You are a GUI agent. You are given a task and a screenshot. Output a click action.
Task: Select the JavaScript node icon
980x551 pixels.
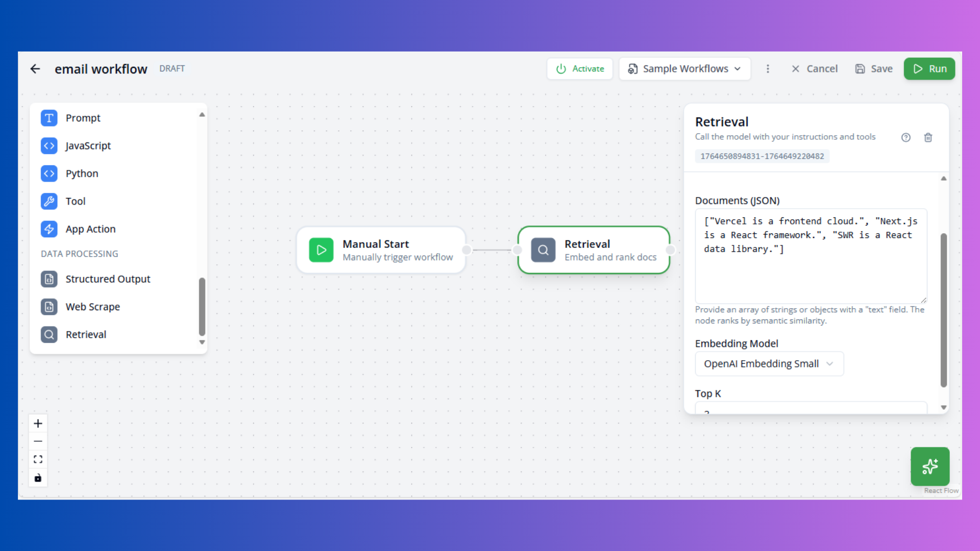[x=49, y=146]
